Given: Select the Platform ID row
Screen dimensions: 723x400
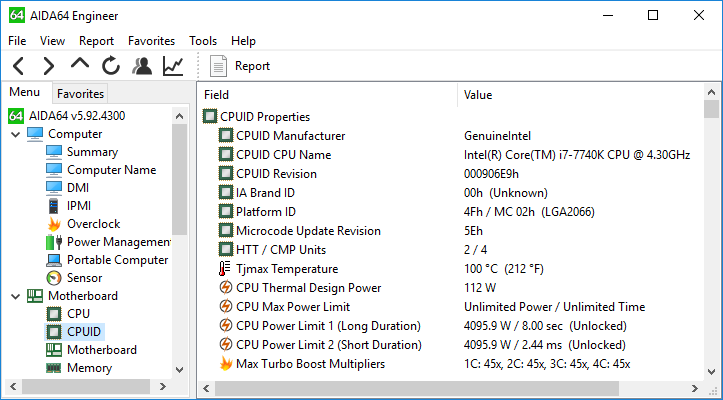Looking at the screenshot, I should point(452,212).
